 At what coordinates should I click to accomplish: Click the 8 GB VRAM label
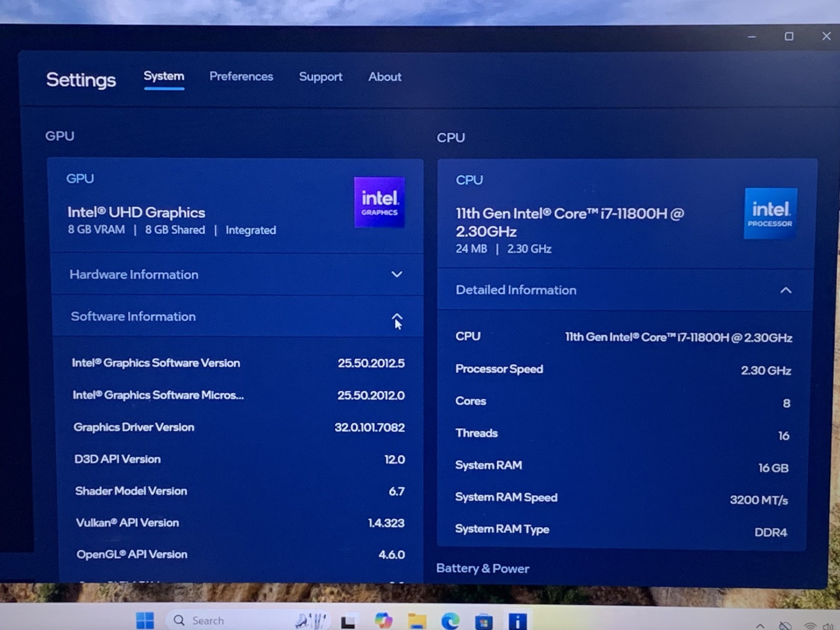[x=96, y=229]
